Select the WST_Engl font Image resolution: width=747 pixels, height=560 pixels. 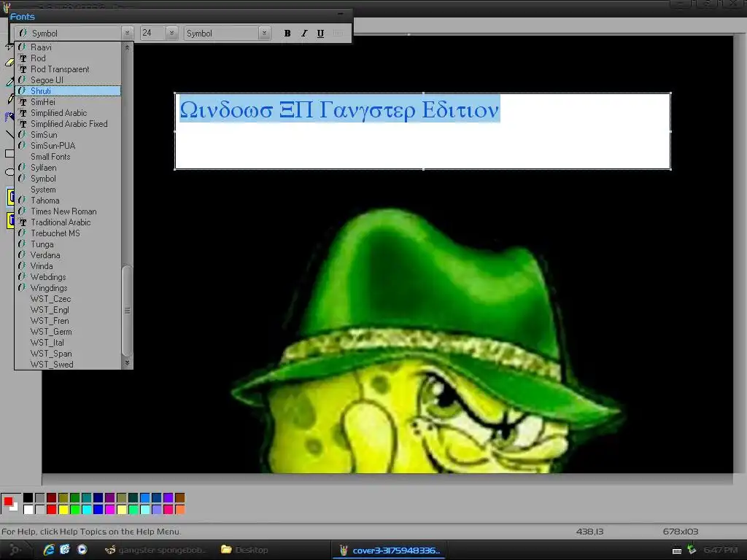68,310
